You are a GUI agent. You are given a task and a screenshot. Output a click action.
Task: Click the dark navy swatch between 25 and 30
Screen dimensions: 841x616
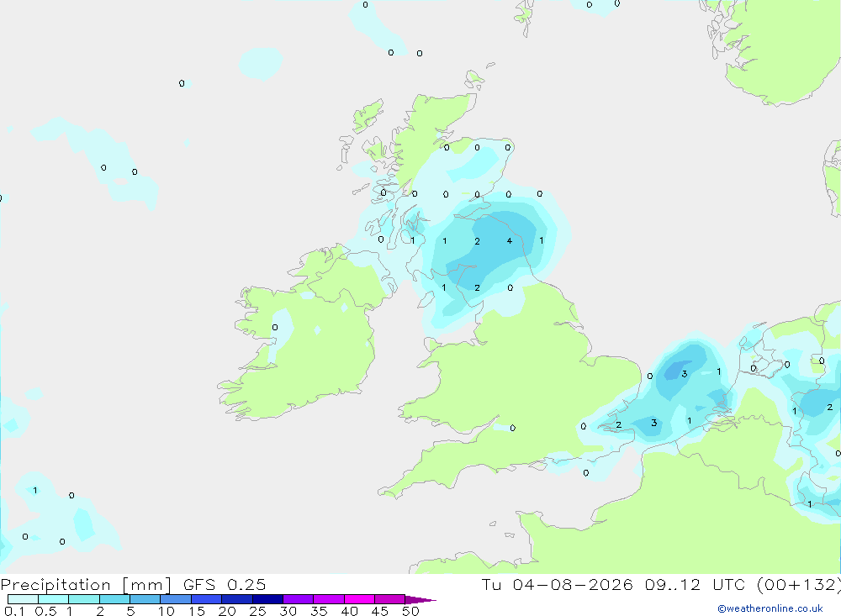pyautogui.click(x=267, y=599)
